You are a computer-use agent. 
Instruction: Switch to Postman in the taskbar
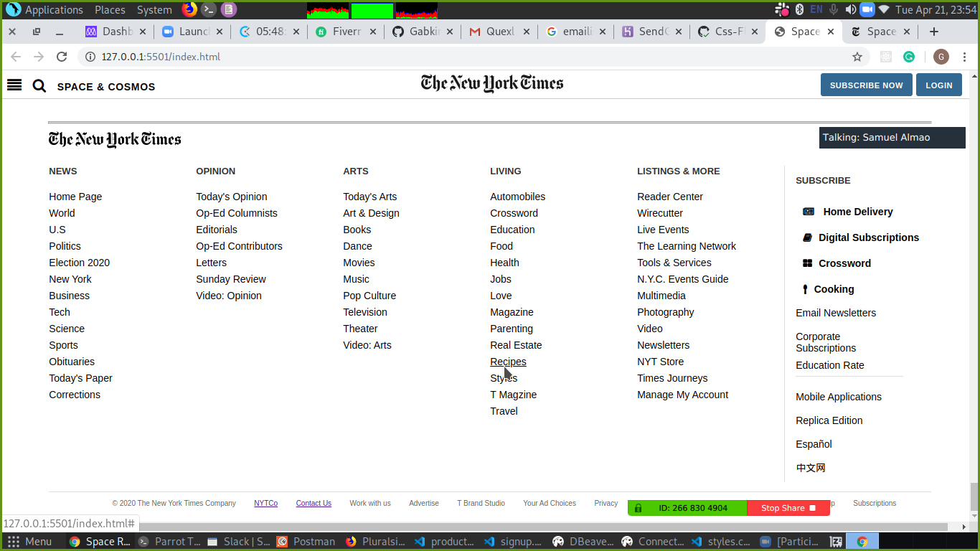[306, 542]
